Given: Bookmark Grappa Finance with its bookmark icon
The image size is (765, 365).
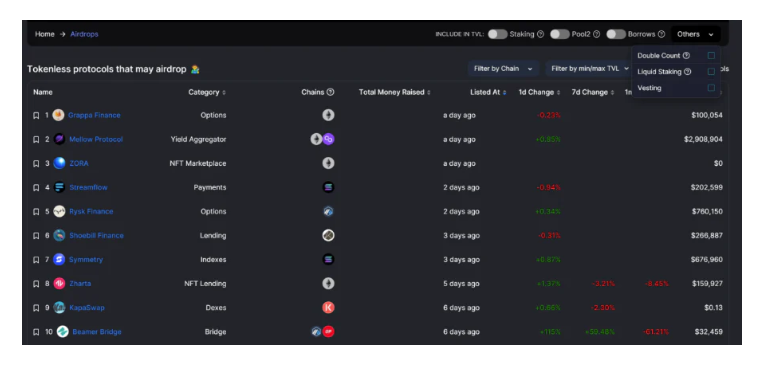Looking at the screenshot, I should tap(36, 116).
